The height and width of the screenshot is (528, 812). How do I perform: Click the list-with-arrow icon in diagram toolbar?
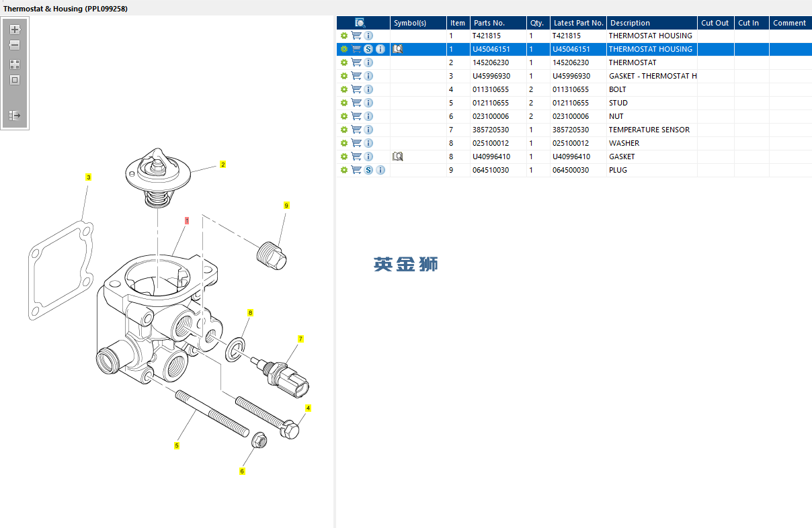click(15, 116)
